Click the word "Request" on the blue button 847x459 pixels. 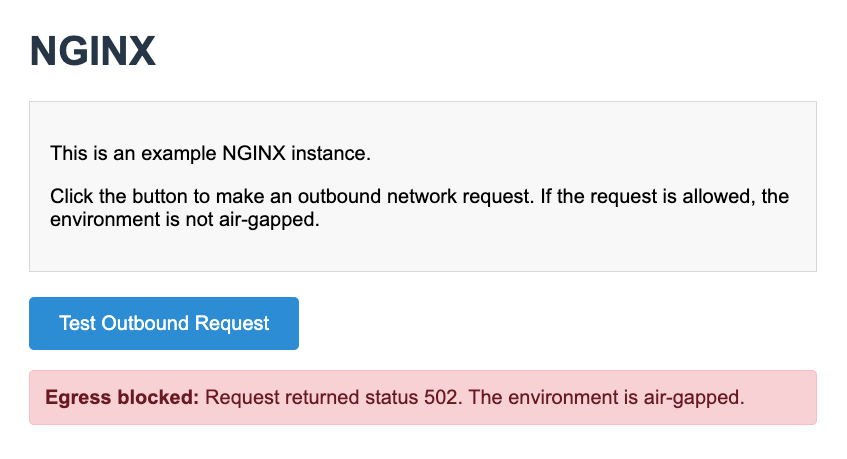(x=232, y=323)
